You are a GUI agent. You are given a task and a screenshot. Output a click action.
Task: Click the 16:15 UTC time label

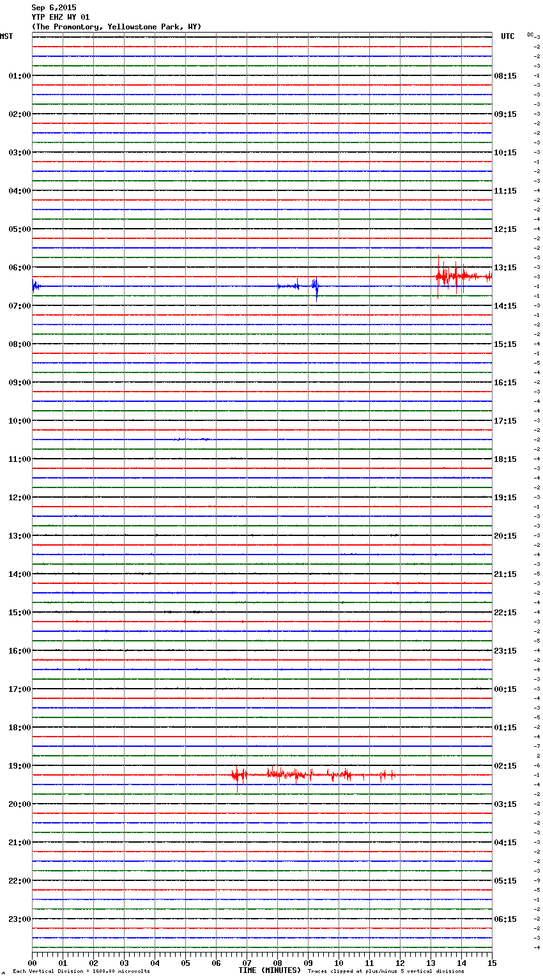point(505,383)
